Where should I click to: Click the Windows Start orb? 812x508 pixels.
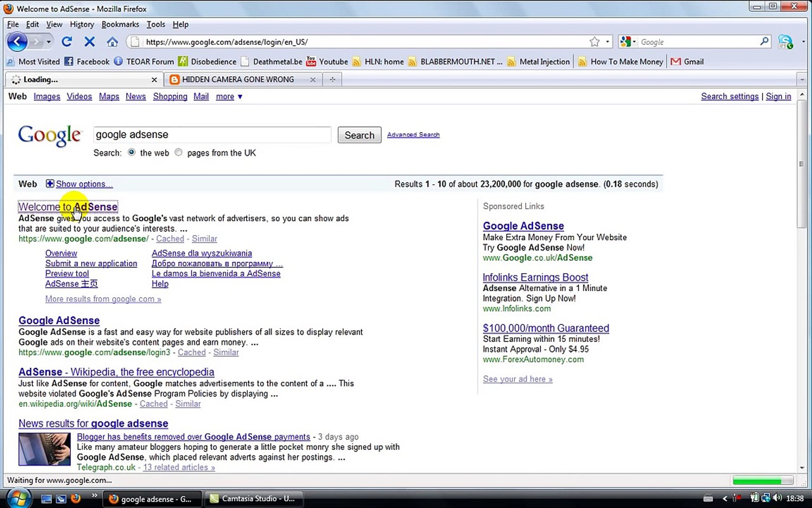point(19,498)
